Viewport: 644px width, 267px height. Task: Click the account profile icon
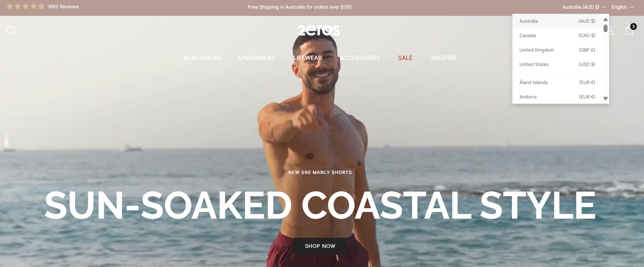pos(611,30)
